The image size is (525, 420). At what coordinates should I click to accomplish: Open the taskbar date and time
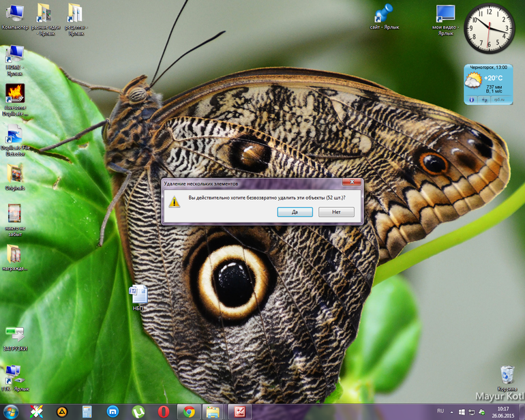click(x=503, y=412)
